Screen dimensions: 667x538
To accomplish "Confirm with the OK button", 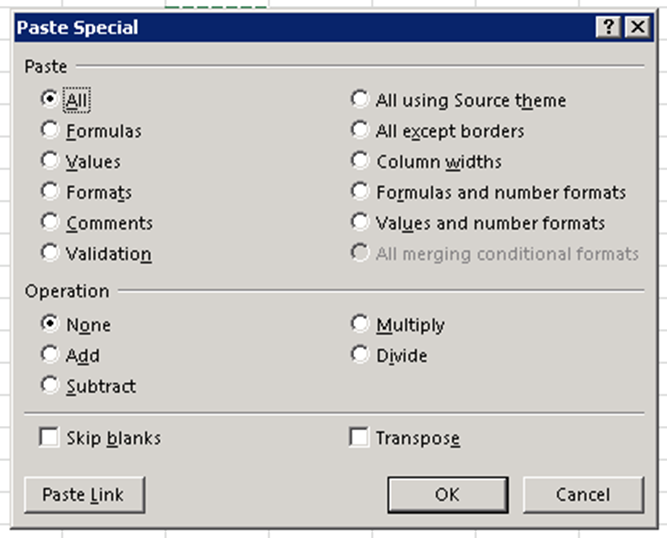I will (447, 494).
